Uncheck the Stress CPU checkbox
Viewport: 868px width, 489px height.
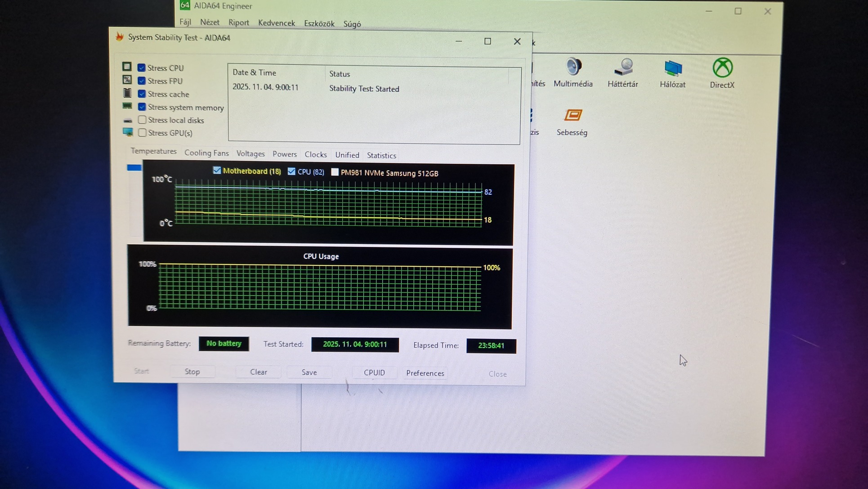coord(142,67)
